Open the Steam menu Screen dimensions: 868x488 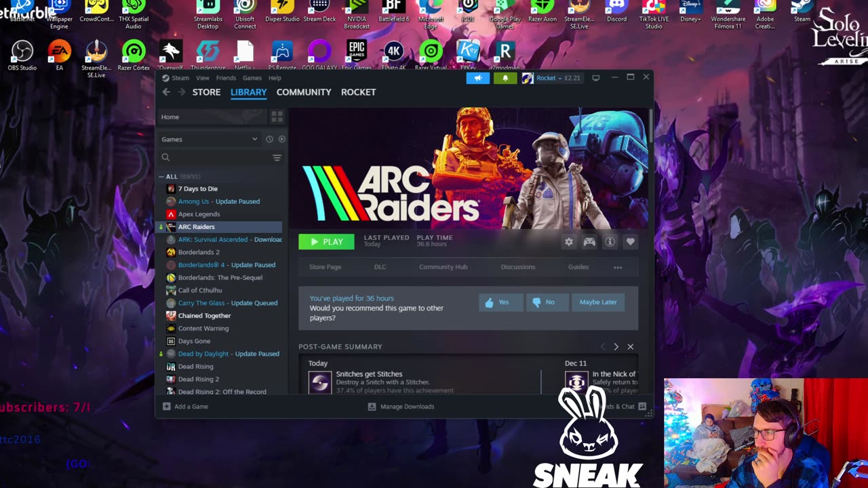coord(176,78)
